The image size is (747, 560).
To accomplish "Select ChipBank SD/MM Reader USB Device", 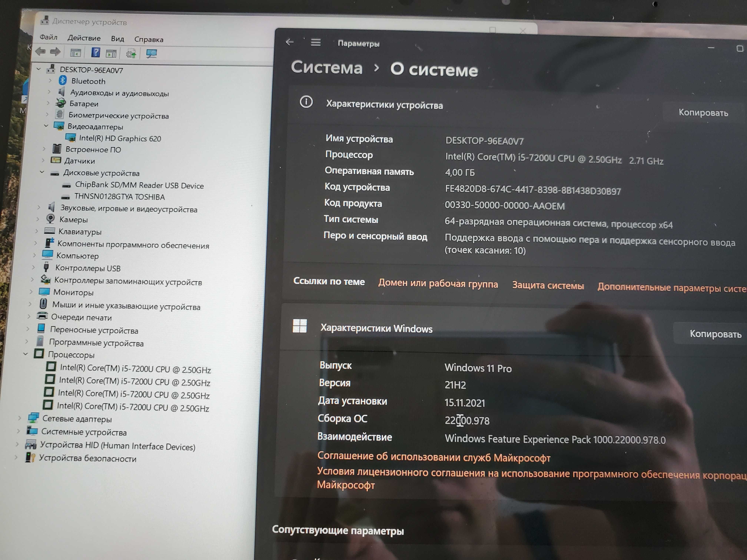I will click(139, 185).
